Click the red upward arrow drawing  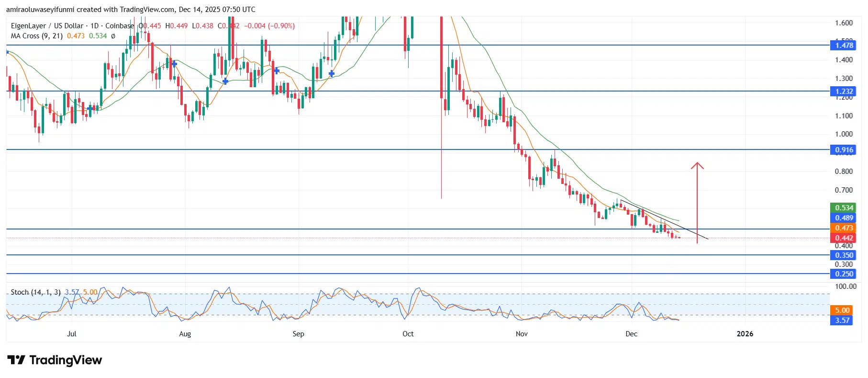pyautogui.click(x=697, y=201)
